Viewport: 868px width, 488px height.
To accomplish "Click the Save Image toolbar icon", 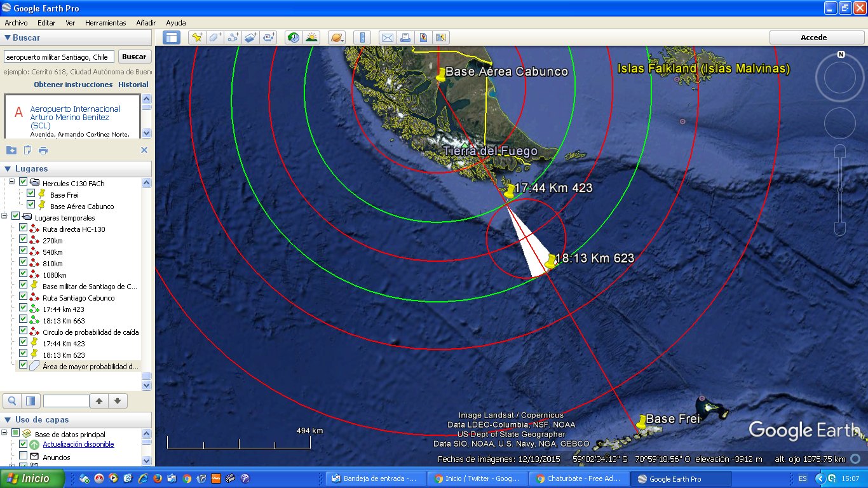I will pyautogui.click(x=441, y=37).
